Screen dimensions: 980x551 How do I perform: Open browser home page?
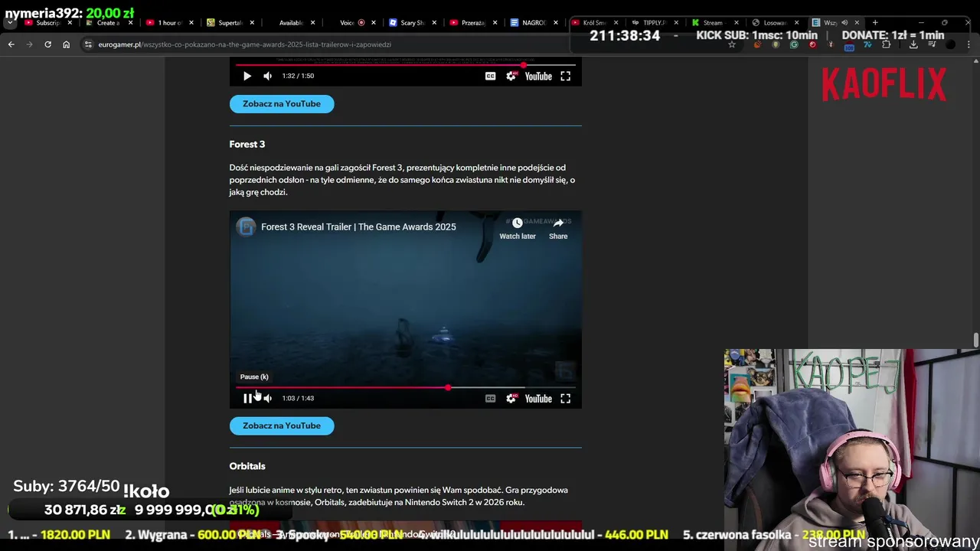coord(66,44)
